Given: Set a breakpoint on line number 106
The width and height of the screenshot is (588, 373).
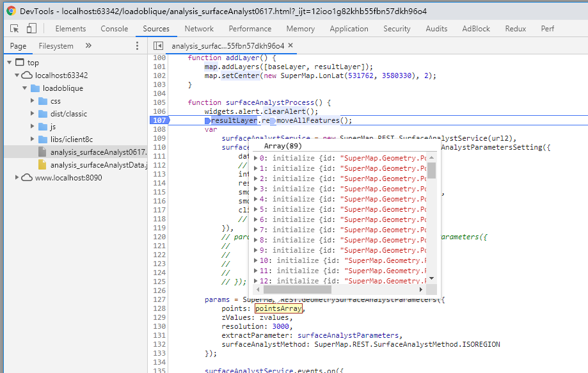Looking at the screenshot, I should [x=159, y=111].
